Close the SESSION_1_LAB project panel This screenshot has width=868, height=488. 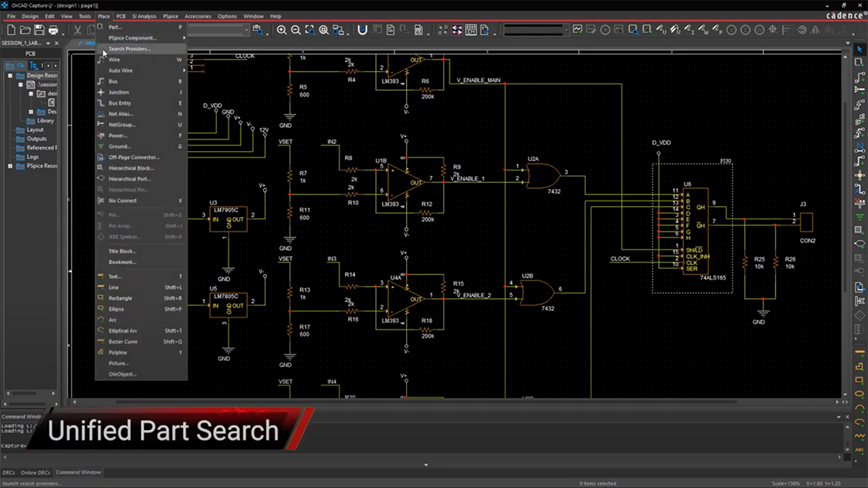point(56,43)
